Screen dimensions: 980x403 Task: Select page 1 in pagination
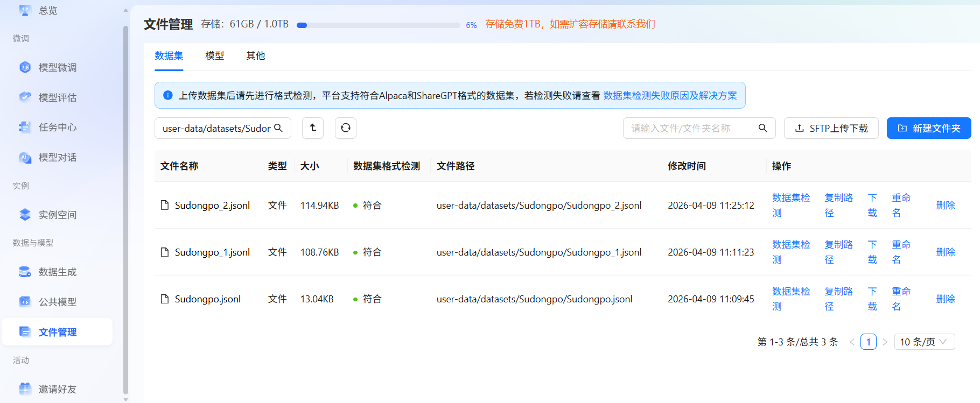[x=868, y=342]
